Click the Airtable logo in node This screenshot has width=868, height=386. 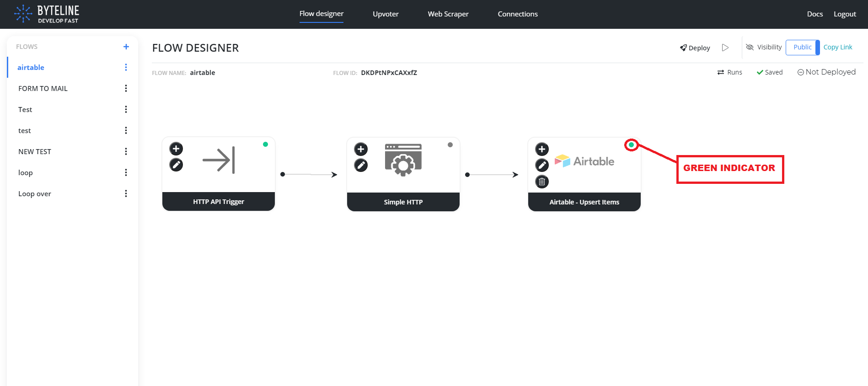pos(584,161)
